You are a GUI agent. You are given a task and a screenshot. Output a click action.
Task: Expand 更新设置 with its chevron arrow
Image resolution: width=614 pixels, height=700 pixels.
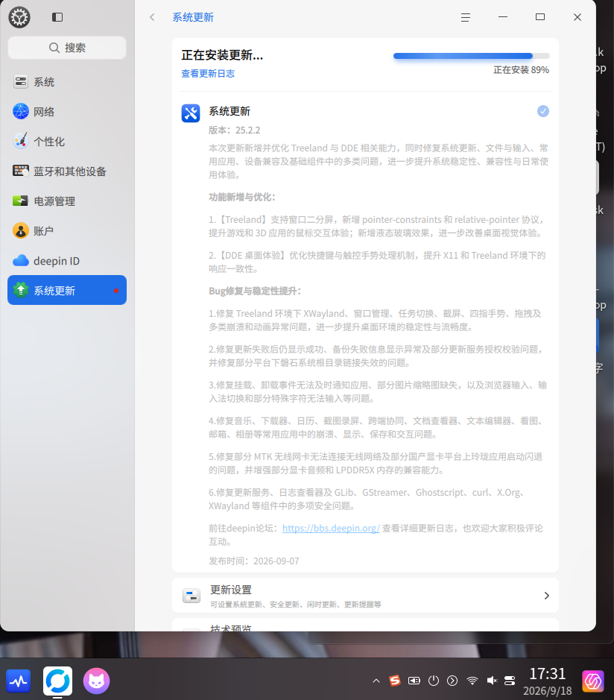[x=547, y=596]
